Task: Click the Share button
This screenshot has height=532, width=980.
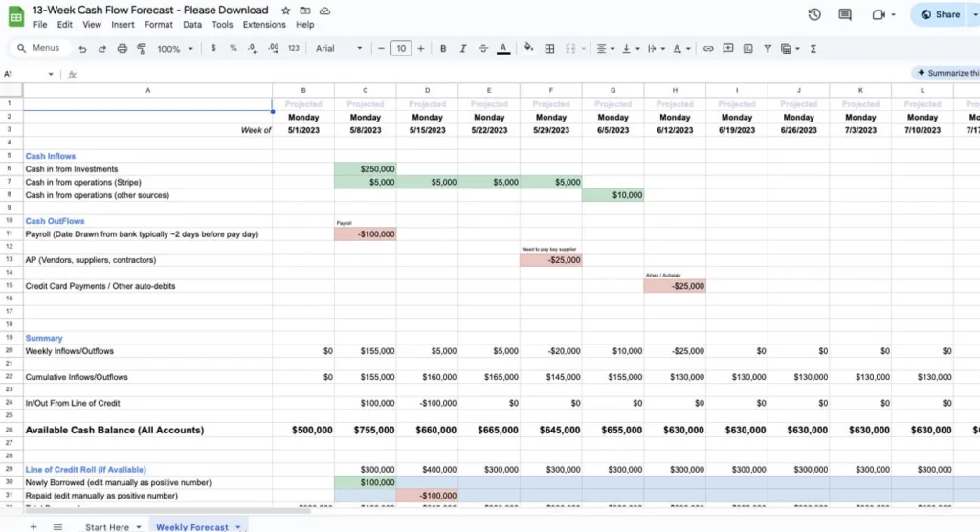Action: click(945, 14)
